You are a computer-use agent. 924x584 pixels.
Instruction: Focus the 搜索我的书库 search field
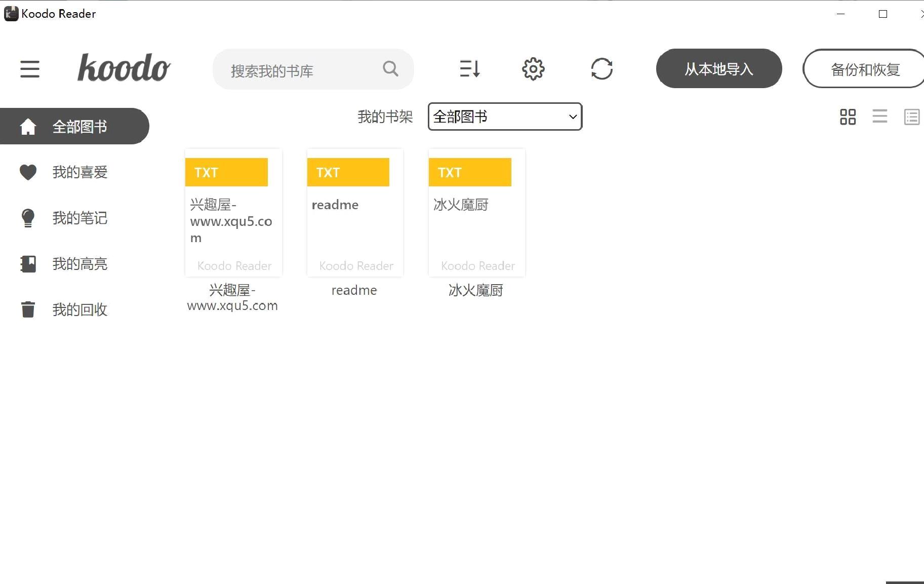[x=313, y=69]
